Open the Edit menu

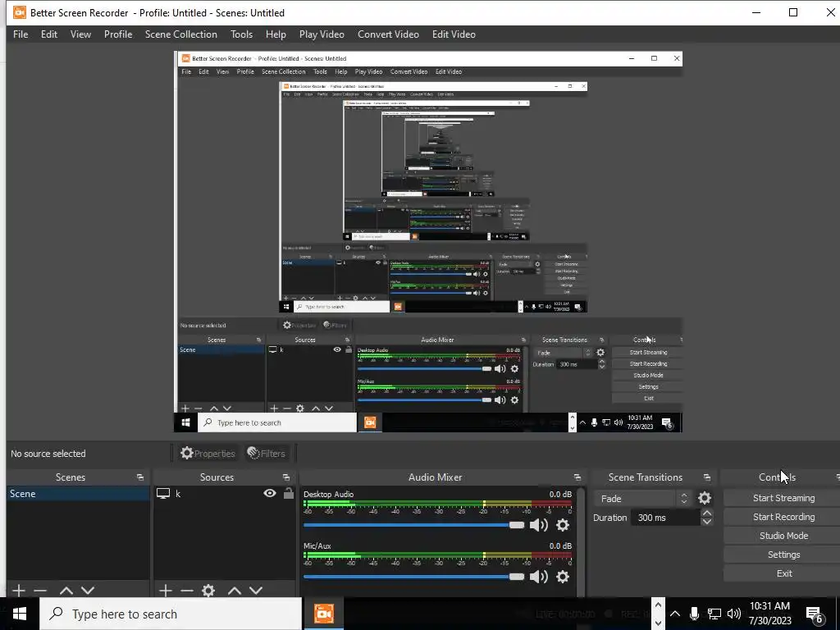point(48,34)
